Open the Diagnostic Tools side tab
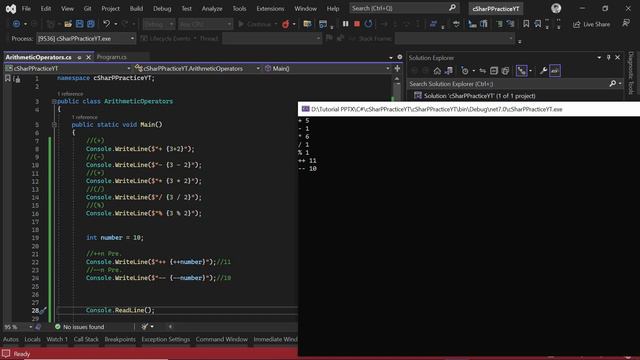640x360 pixels. pyautogui.click(x=631, y=73)
